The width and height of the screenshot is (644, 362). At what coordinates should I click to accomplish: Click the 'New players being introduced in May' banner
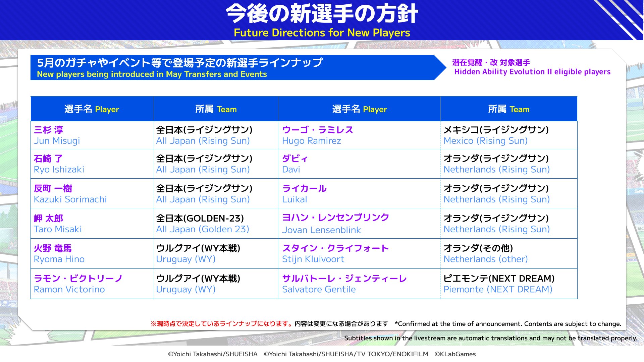(238, 68)
